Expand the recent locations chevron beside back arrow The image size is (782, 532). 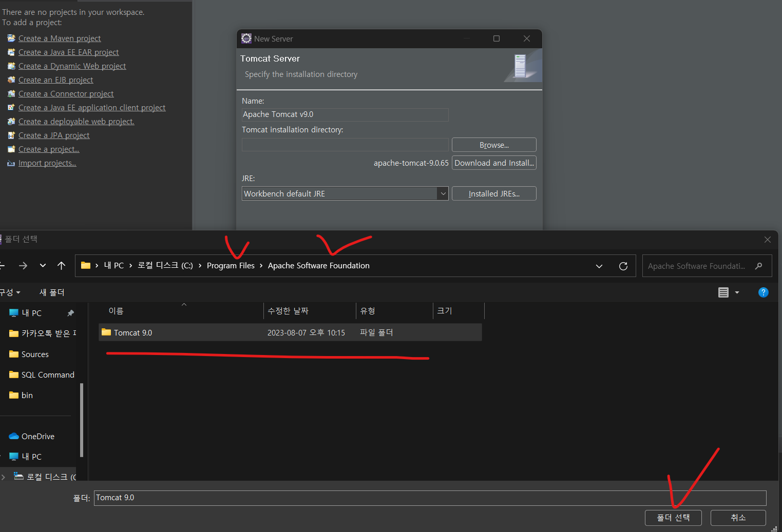[43, 265]
